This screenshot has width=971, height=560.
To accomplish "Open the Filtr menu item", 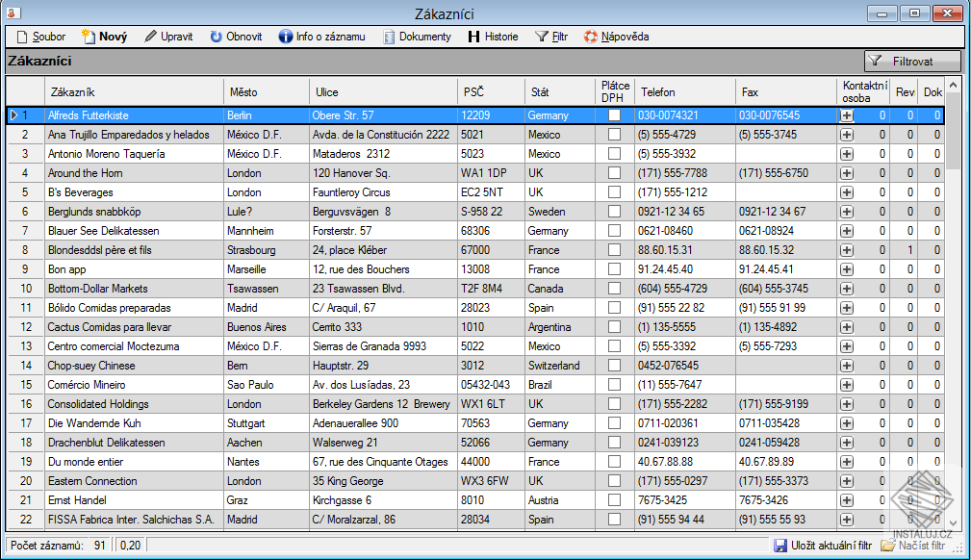I will click(x=552, y=37).
